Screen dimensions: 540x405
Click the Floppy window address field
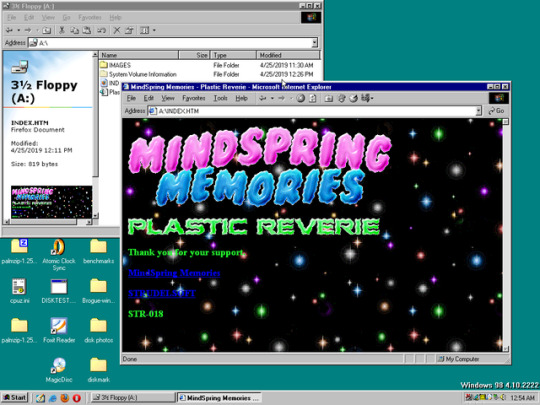(x=170, y=43)
